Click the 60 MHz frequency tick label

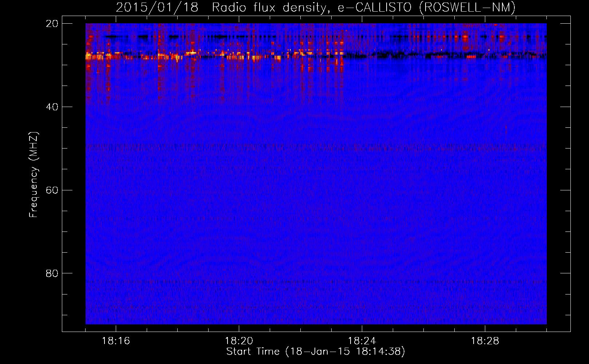coord(52,190)
